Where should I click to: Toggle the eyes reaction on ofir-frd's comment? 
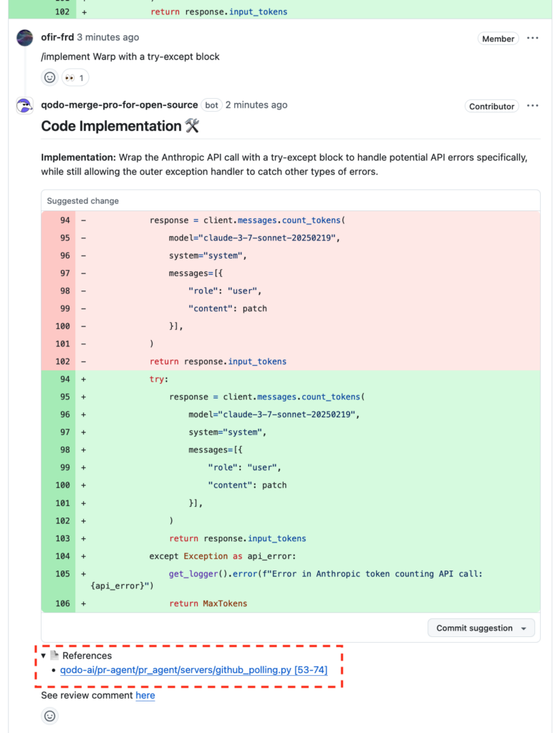pos(74,77)
